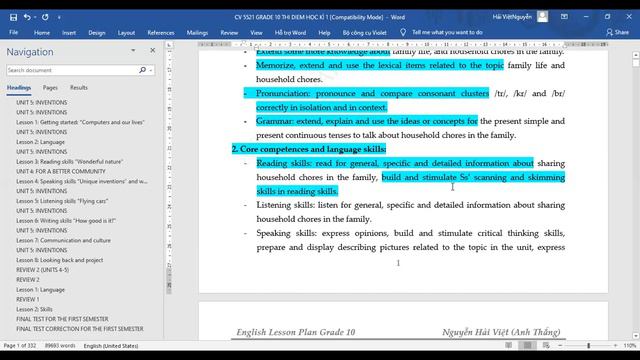Go to heading UNIT 4: FOR A BETTER COMMUNITY
The width and height of the screenshot is (640, 360).
pos(61,171)
